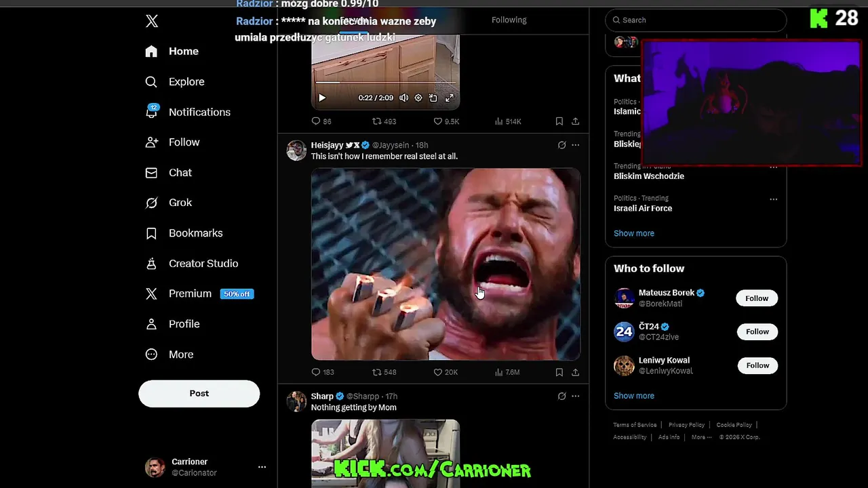
Task: Open Sharp's display name link
Action: [x=322, y=396]
